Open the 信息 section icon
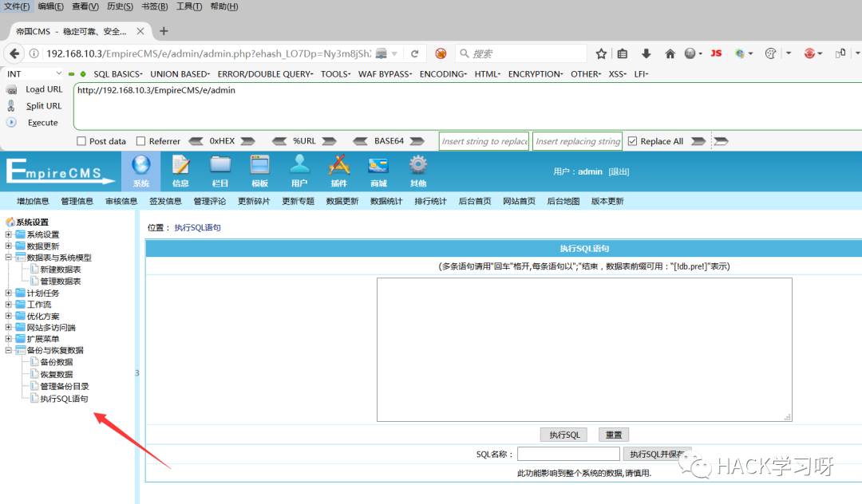862x504 pixels. [180, 171]
